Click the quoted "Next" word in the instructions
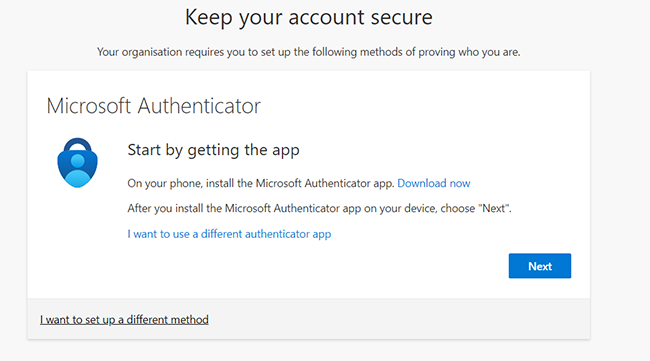The width and height of the screenshot is (650, 361). click(494, 208)
